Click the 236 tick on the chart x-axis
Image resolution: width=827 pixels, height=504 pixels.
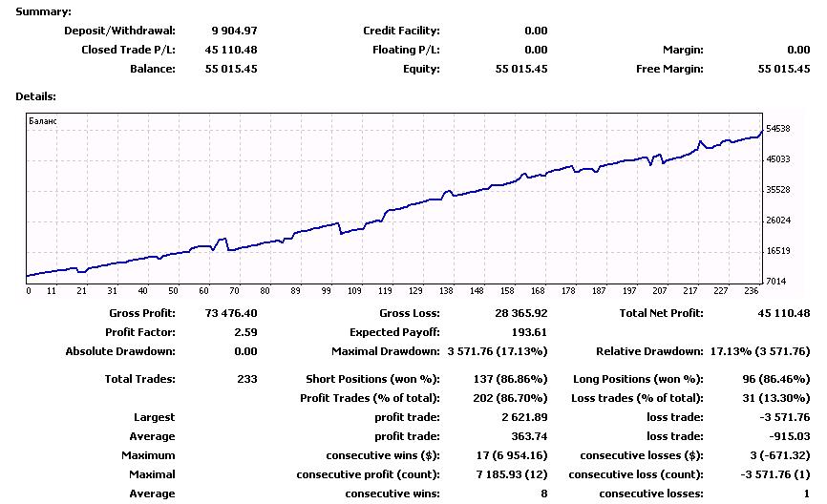751,290
